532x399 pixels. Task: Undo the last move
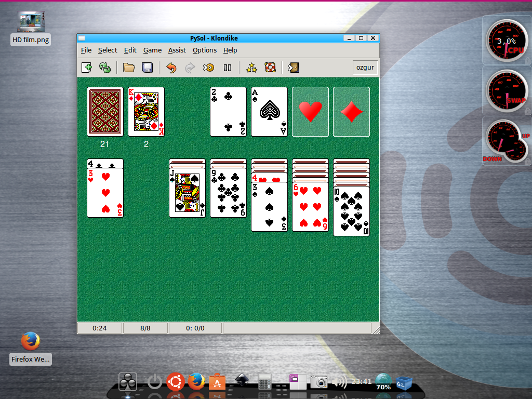pos(171,68)
